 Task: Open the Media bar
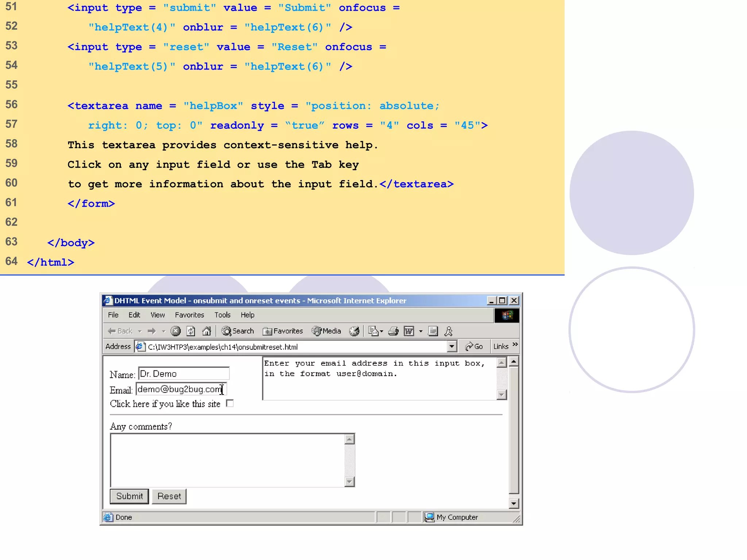pyautogui.click(x=326, y=331)
